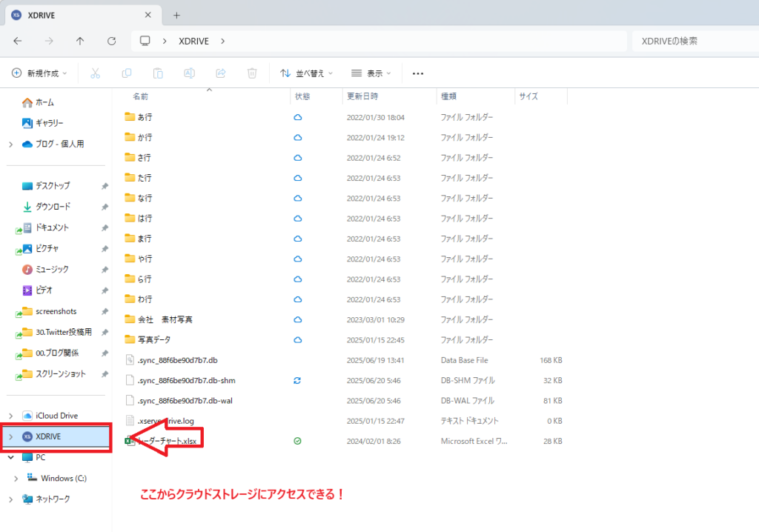Click the Forward navigation arrow
The width and height of the screenshot is (759, 532).
pos(49,41)
